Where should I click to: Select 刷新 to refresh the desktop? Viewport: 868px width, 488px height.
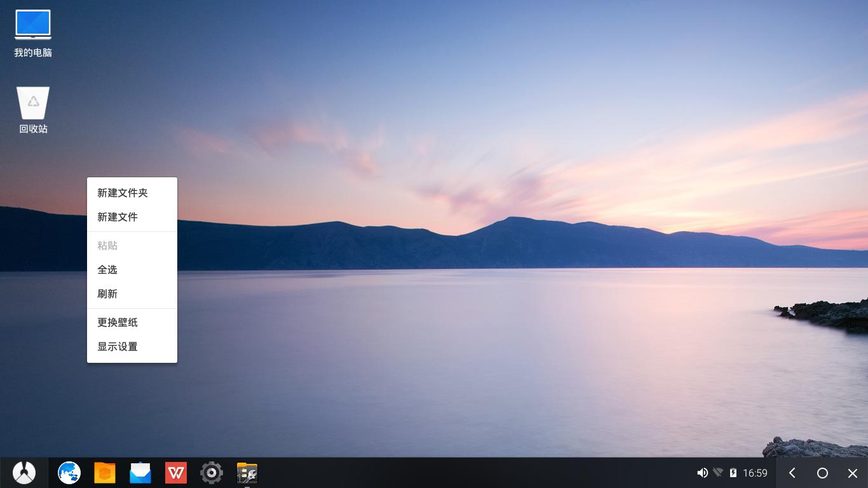[x=132, y=294]
